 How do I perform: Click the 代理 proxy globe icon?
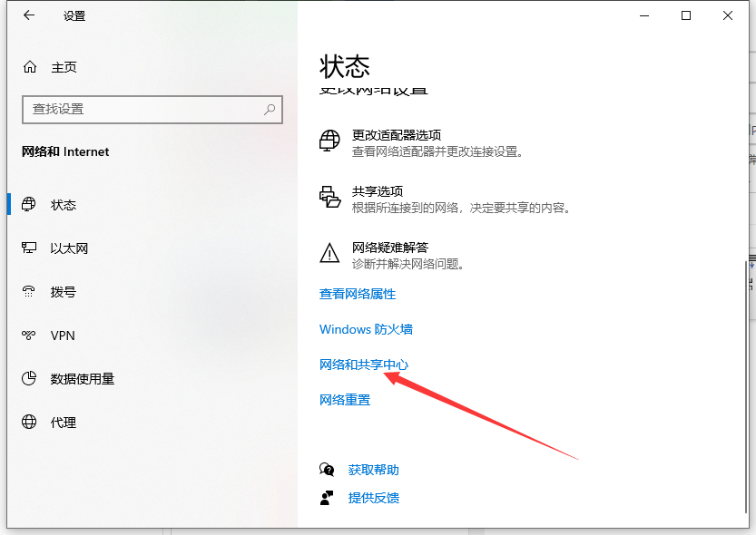pos(30,423)
